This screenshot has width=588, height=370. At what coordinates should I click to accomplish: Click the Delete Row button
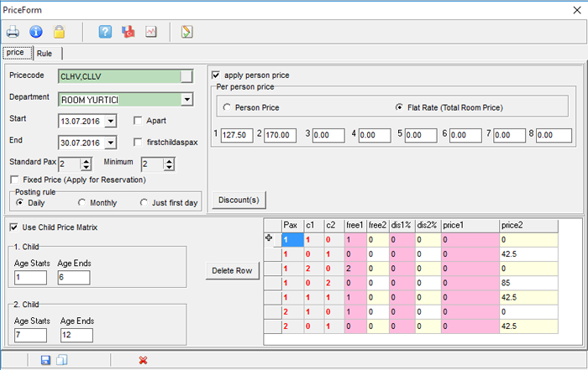click(x=232, y=271)
